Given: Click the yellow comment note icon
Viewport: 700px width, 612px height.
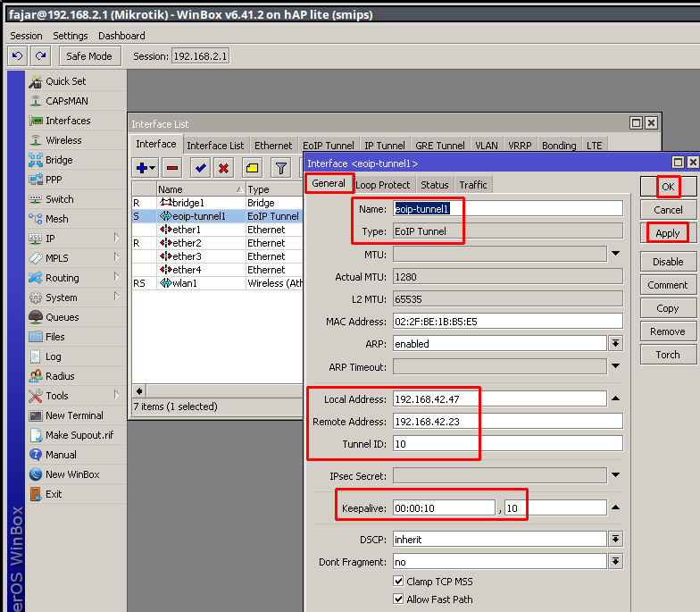Looking at the screenshot, I should [252, 168].
